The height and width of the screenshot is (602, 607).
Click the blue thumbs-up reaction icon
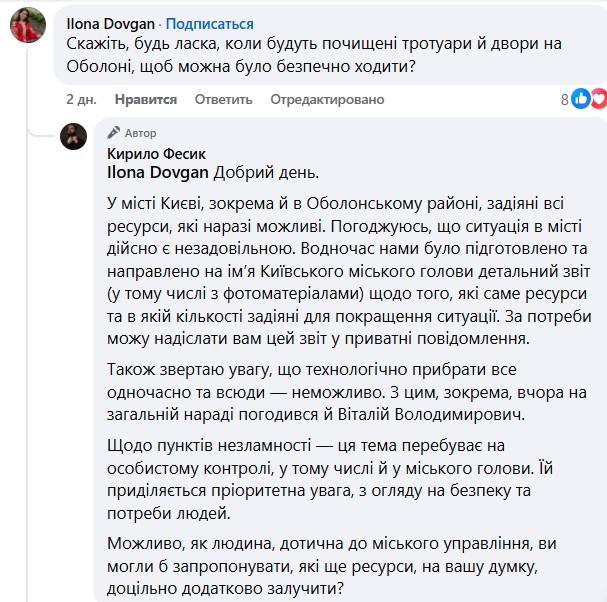pyautogui.click(x=580, y=99)
